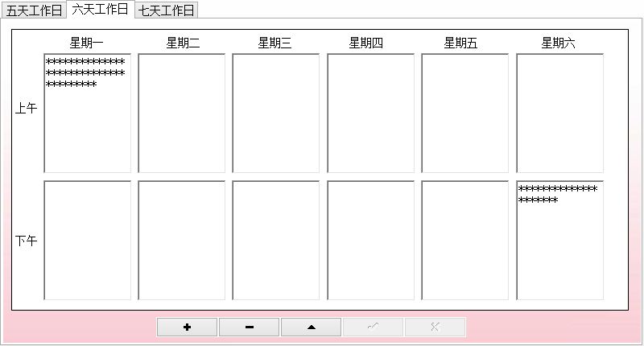Click the up triangle edit button
Image resolution: width=644 pixels, height=346 pixels.
312,327
